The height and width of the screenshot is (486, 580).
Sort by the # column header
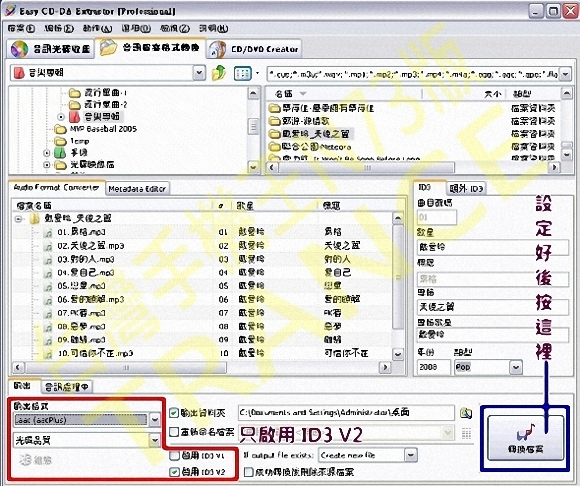click(x=221, y=206)
